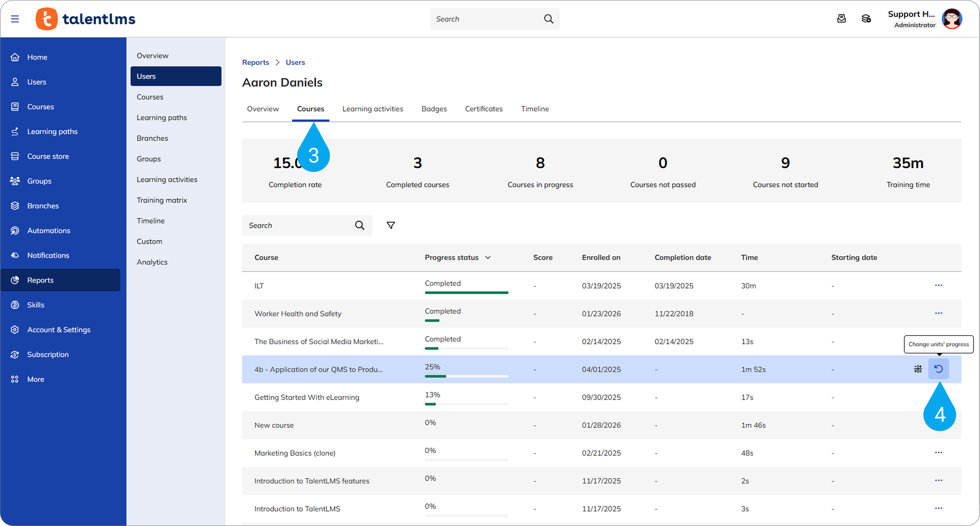
Task: Open the messages inbox icon in header
Action: point(841,19)
